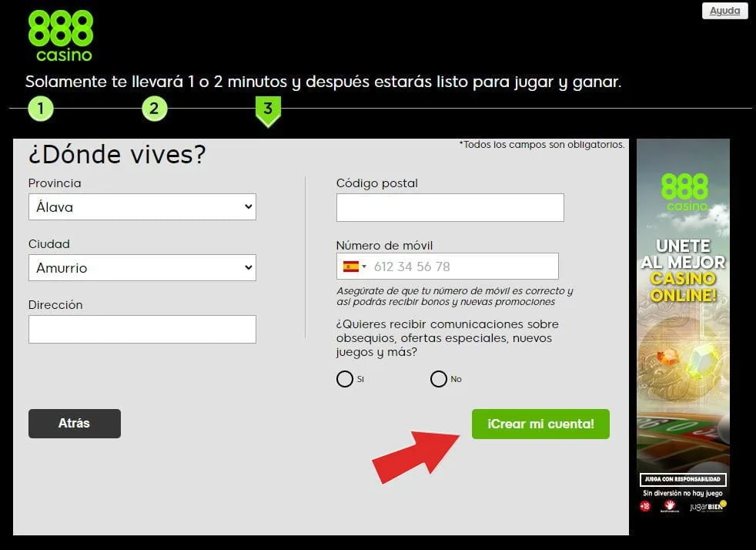The height and width of the screenshot is (550, 756).
Task: Click the +18 age restriction icon
Action: pyautogui.click(x=645, y=505)
